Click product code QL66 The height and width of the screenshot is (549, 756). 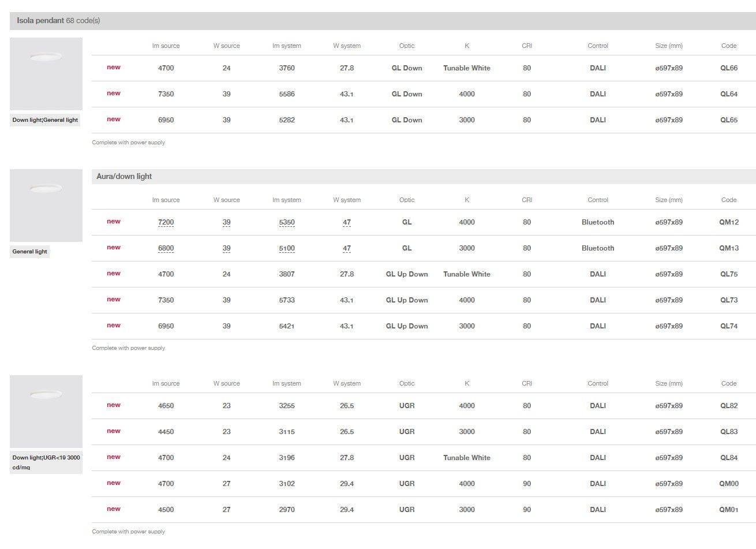728,68
